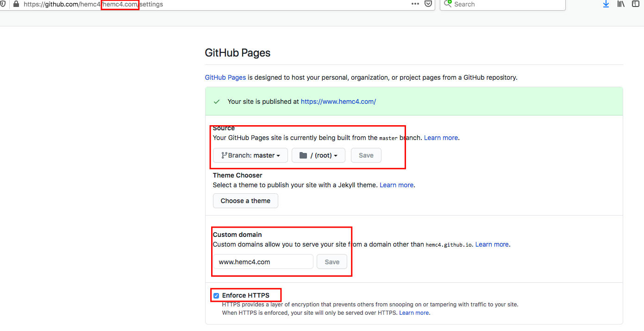Click the Theme Chooser label
Viewport: 644px width, 331px height.
(238, 175)
